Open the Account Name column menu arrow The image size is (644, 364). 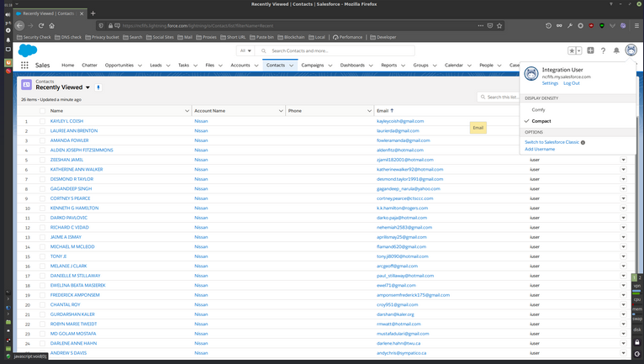[281, 111]
